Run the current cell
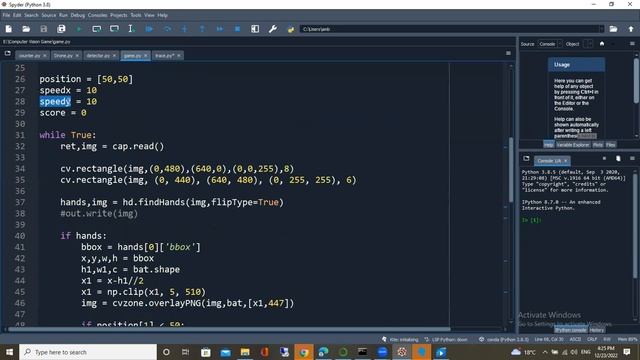The width and height of the screenshot is (640, 360). point(96,29)
